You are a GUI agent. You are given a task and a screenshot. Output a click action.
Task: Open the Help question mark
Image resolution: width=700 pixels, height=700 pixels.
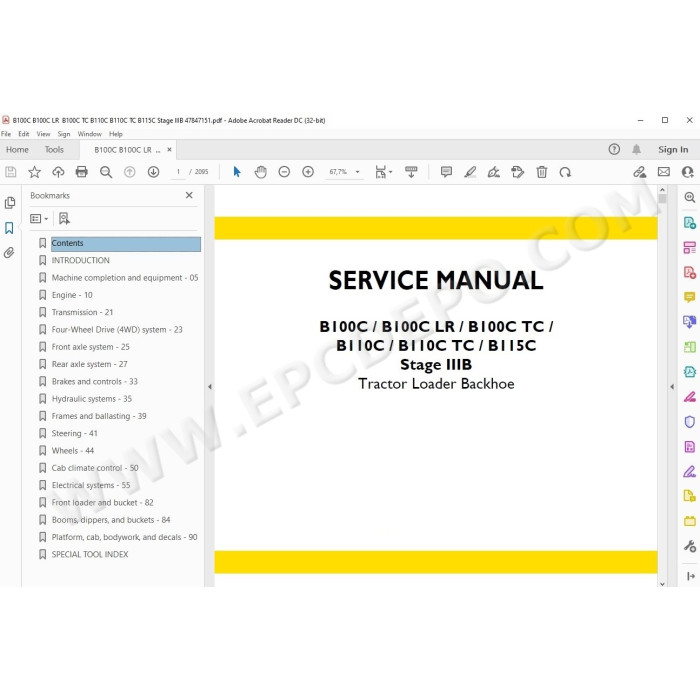point(614,149)
